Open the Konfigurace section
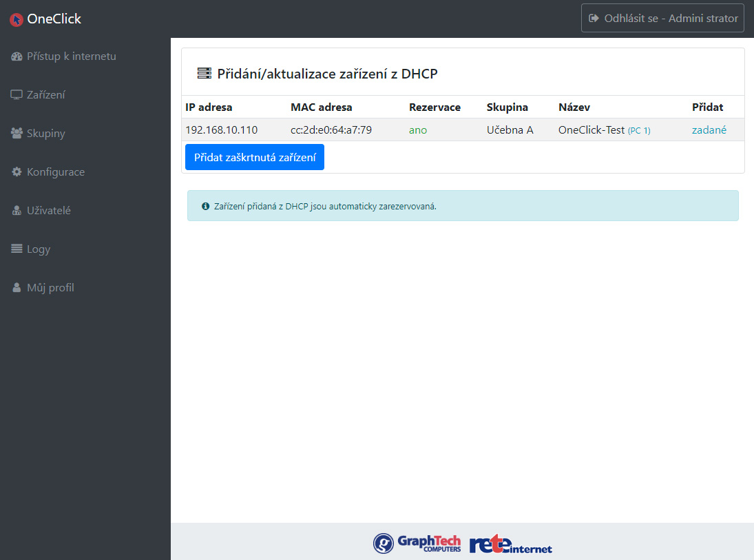 56,172
